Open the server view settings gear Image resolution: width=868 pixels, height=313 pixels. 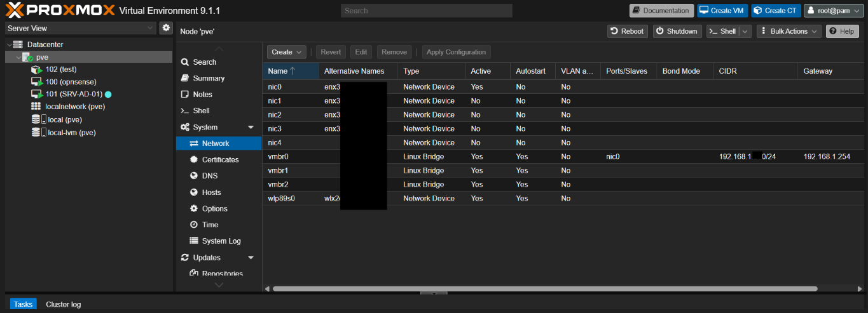pyautogui.click(x=166, y=28)
